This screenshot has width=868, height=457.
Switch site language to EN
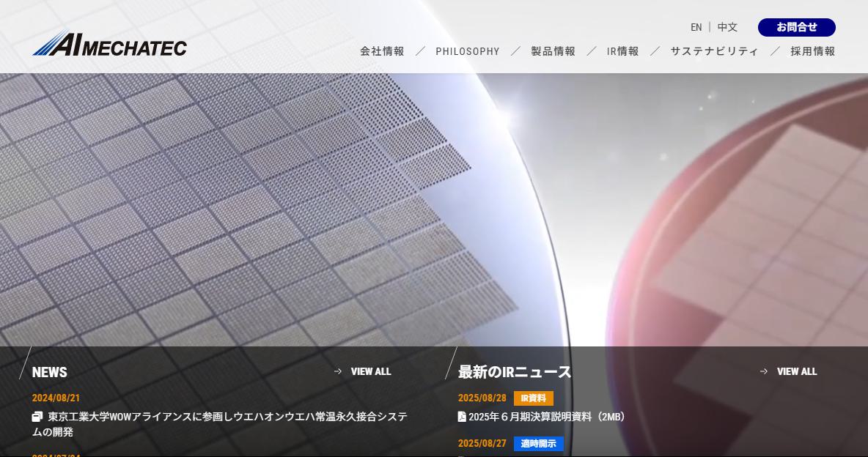[x=696, y=27]
